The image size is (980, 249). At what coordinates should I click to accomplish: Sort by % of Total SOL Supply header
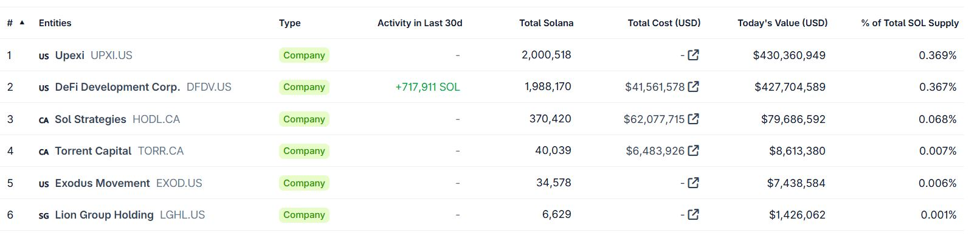coord(909,23)
